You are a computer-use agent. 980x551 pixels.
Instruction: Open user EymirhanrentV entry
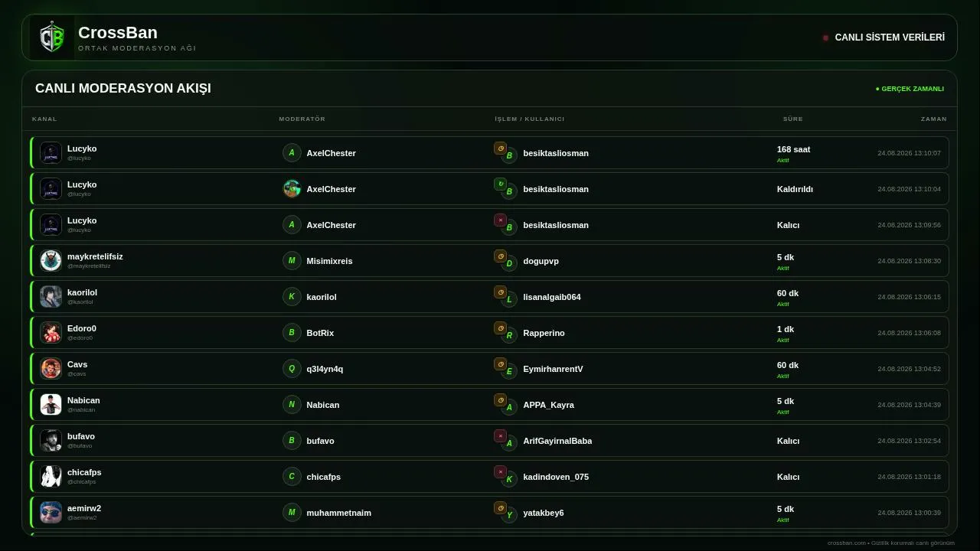tap(553, 369)
